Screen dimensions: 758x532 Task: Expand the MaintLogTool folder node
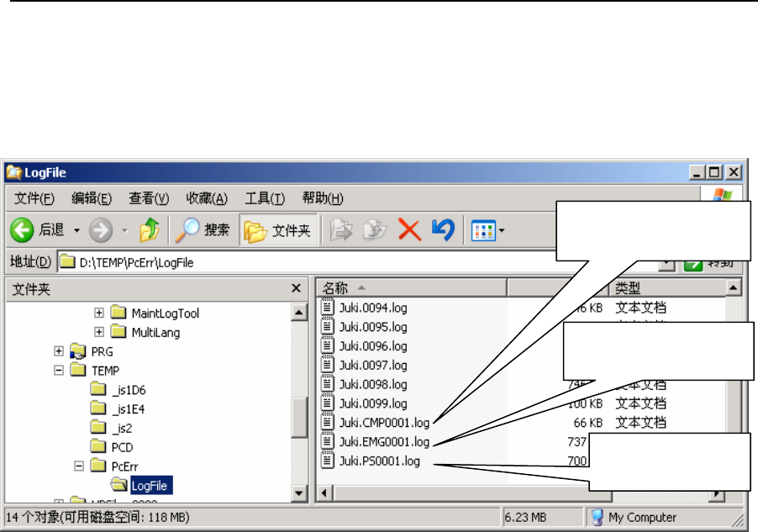coord(99,313)
